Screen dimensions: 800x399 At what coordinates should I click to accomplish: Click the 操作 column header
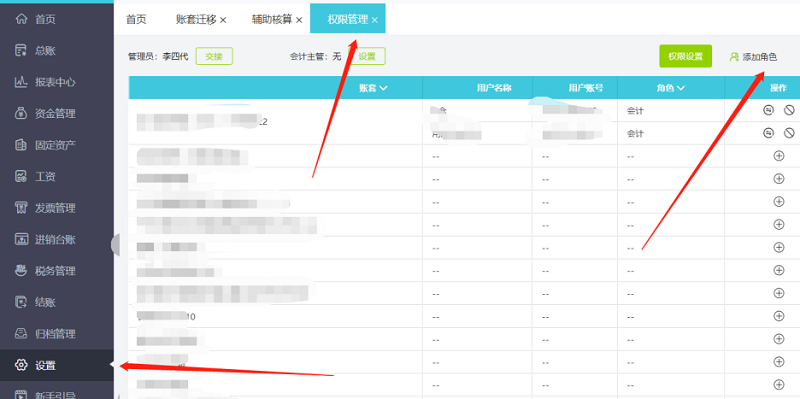tap(779, 88)
